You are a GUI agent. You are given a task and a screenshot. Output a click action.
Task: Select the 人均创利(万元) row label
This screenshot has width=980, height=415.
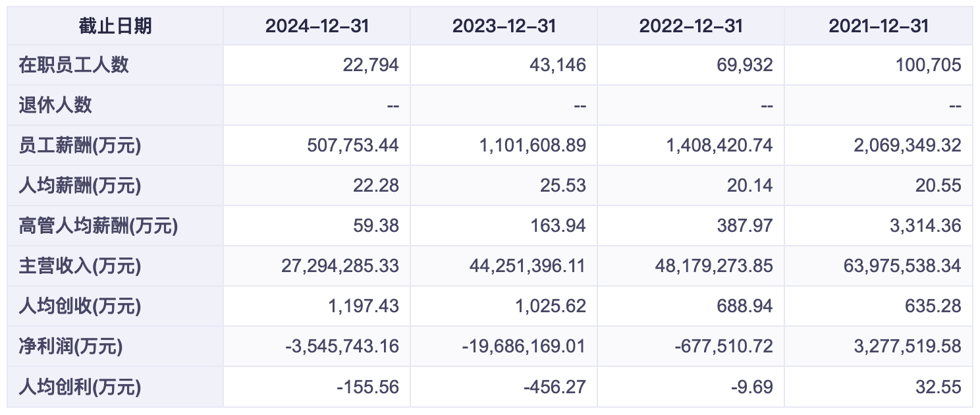pos(80,387)
